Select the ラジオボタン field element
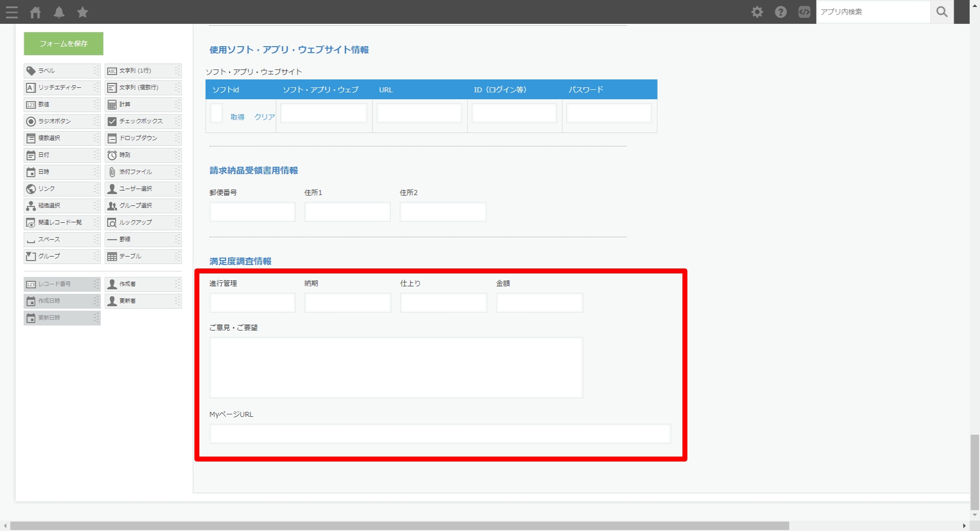The image size is (980, 531). click(x=61, y=121)
